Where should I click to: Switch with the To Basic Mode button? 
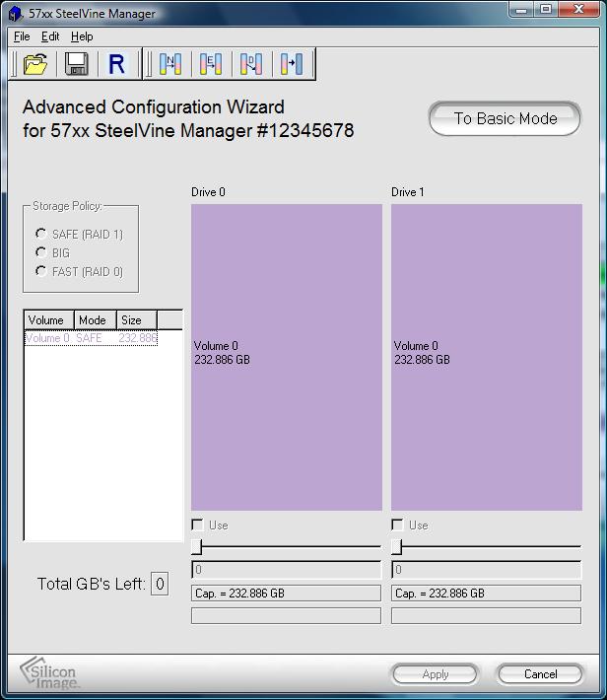coord(505,118)
